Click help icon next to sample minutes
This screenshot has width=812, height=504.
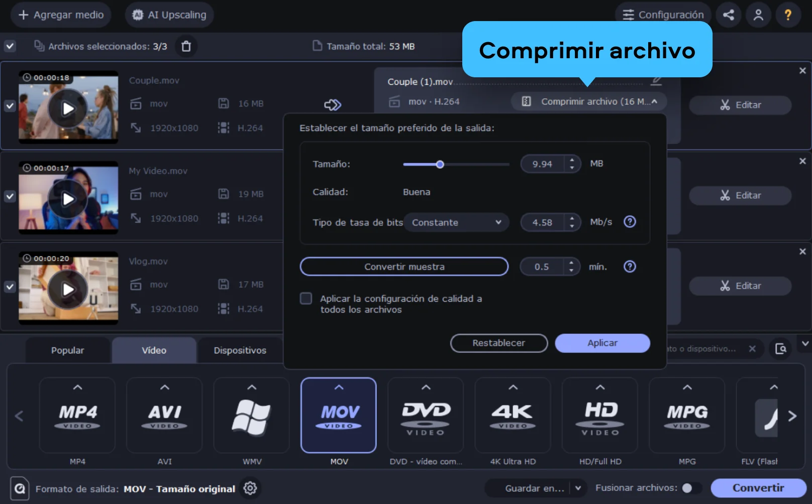630,267
